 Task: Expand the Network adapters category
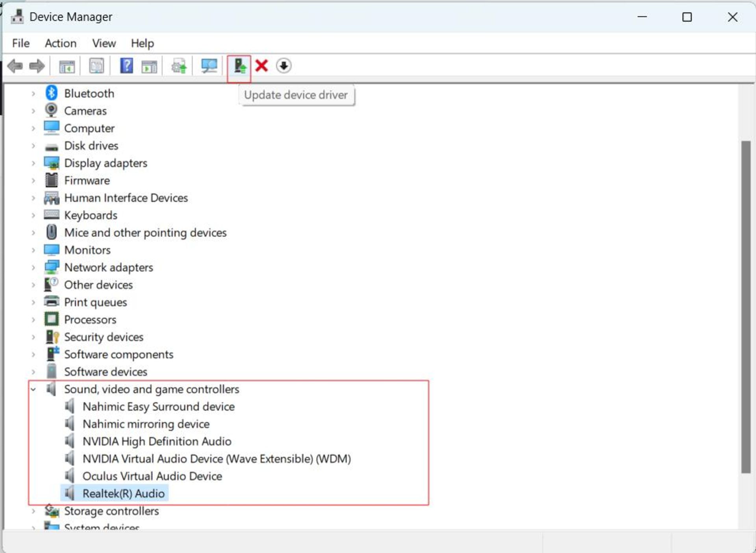click(x=33, y=267)
